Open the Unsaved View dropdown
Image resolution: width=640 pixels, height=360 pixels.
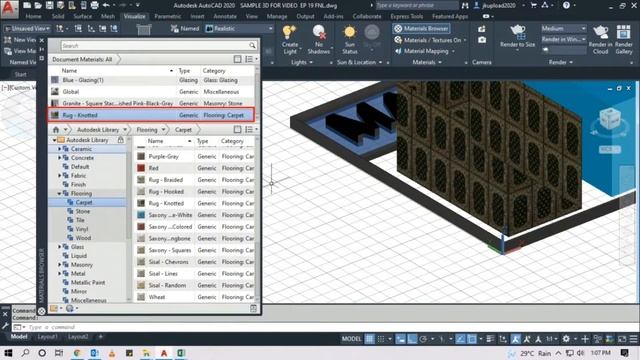[27, 29]
